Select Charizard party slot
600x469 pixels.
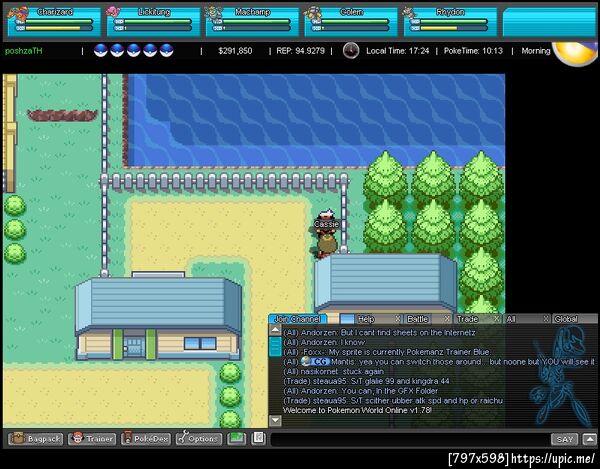[x=54, y=22]
